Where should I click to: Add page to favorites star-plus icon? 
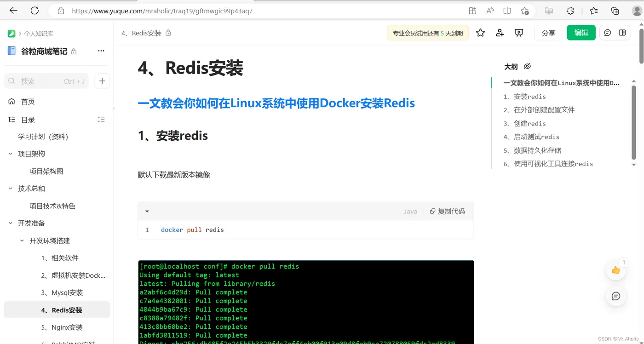click(x=524, y=11)
